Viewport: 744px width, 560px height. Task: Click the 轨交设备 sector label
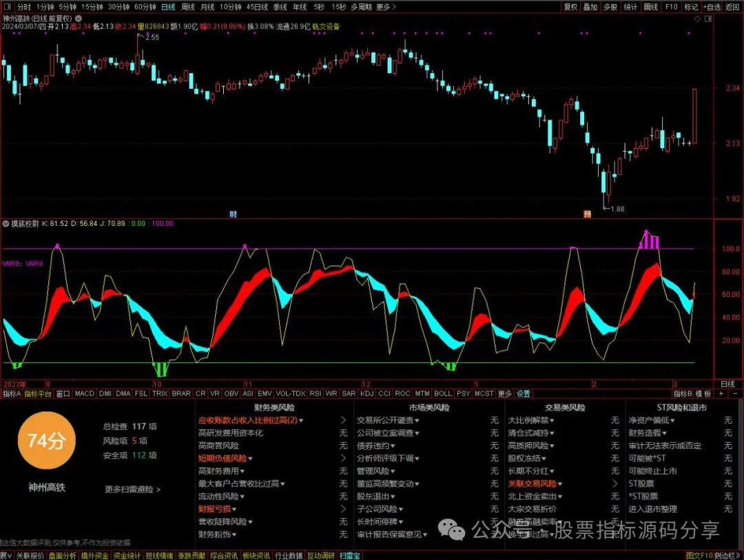pyautogui.click(x=326, y=27)
